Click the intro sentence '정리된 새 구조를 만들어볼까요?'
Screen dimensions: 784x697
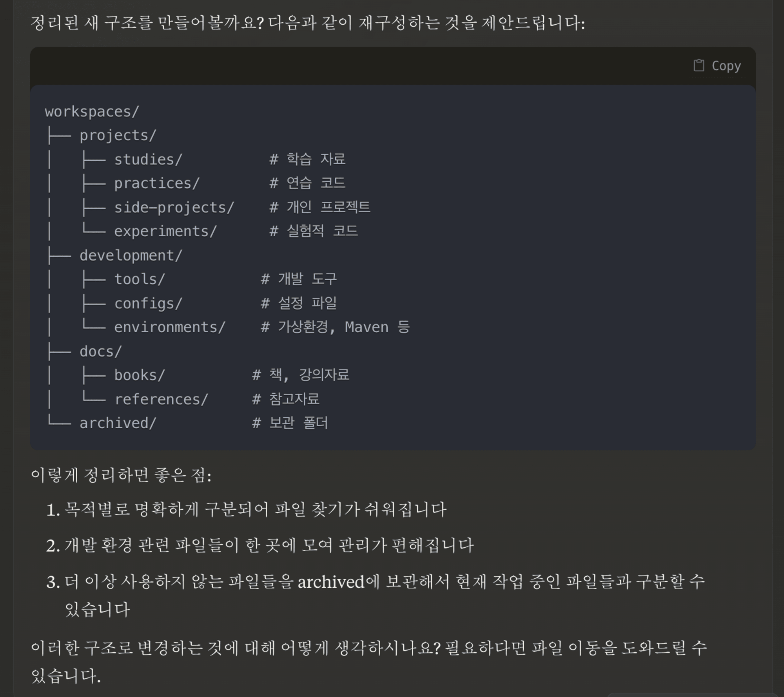[147, 23]
